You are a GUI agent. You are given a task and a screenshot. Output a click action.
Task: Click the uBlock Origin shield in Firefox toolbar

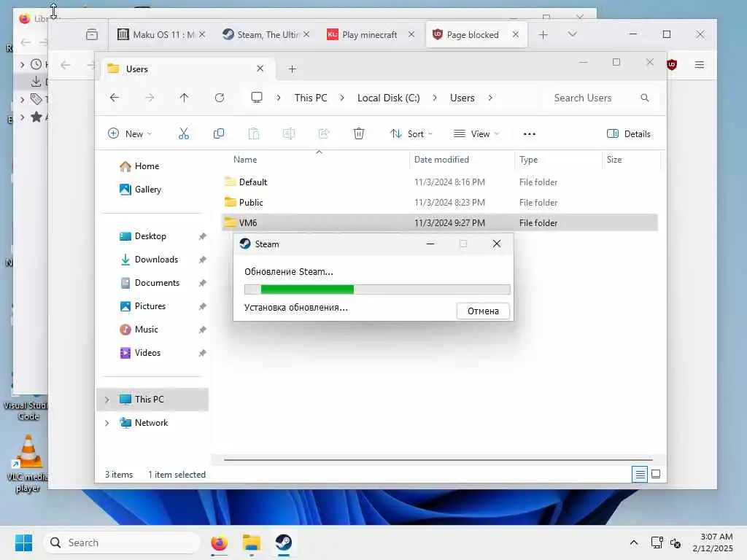pyautogui.click(x=672, y=65)
